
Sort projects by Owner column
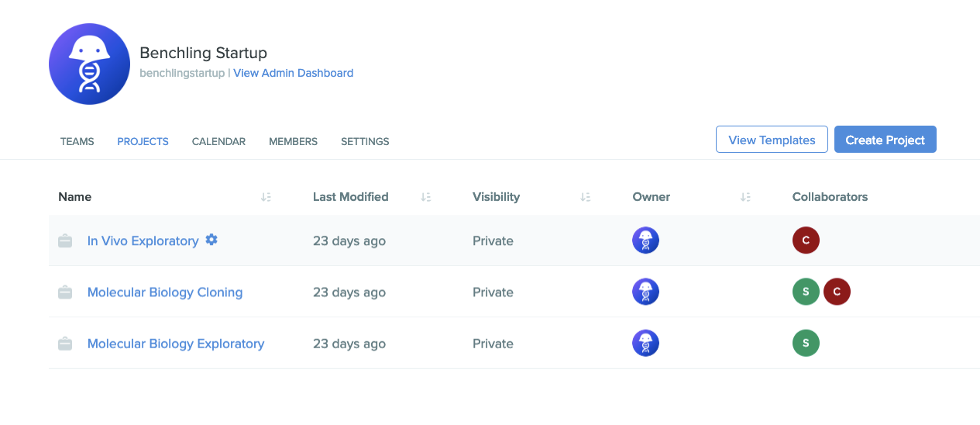point(745,197)
